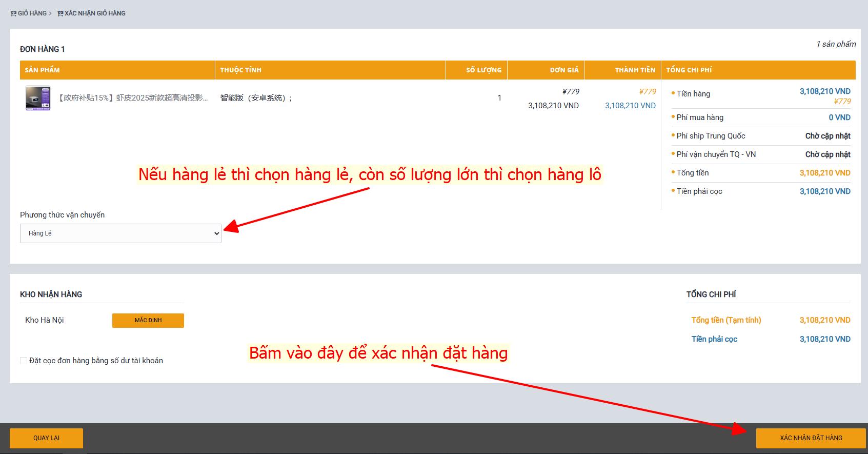Click the dropdown arrow next to Hàng Lẻ
The height and width of the screenshot is (454, 868).
pos(216,233)
